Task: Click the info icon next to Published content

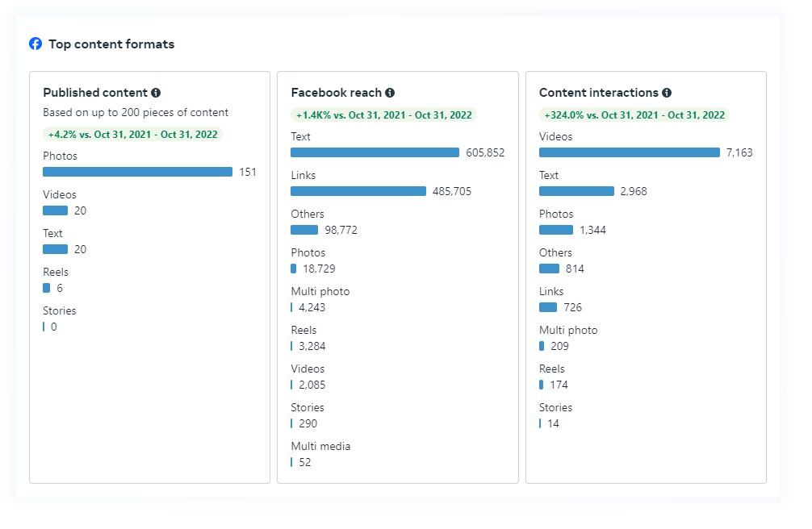Action: point(156,93)
